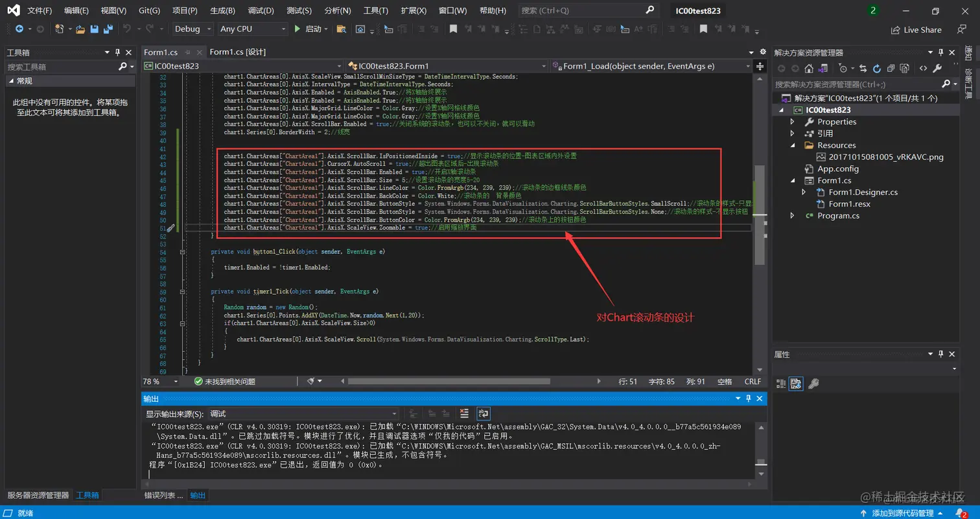The width and height of the screenshot is (980, 519).
Task: Click the 未找到相关问题 status indicator
Action: (x=224, y=382)
